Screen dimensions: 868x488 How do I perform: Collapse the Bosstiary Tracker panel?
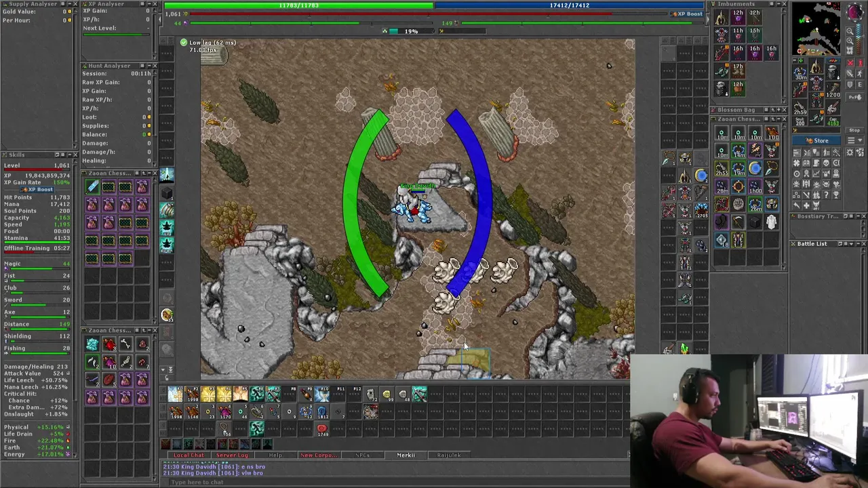tap(859, 216)
